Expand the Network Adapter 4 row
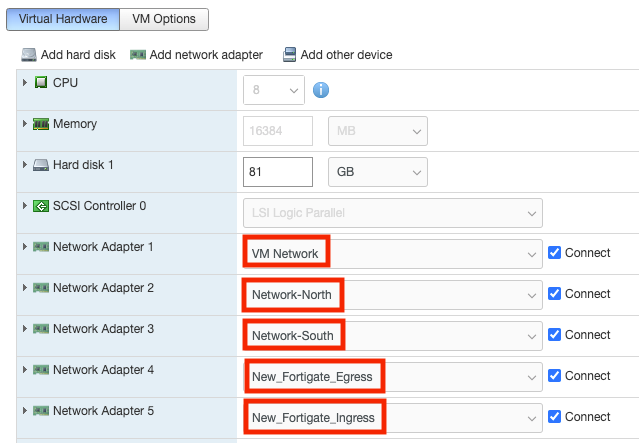This screenshot has height=443, width=639. (x=24, y=370)
